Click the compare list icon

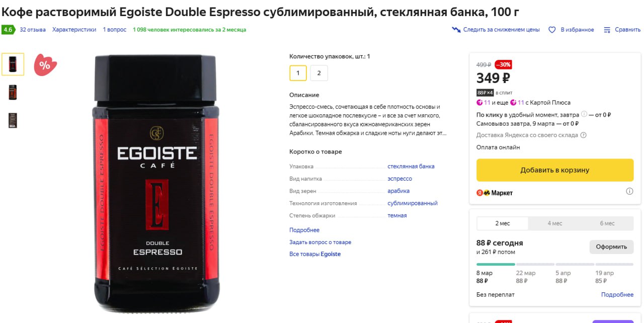pyautogui.click(x=607, y=30)
